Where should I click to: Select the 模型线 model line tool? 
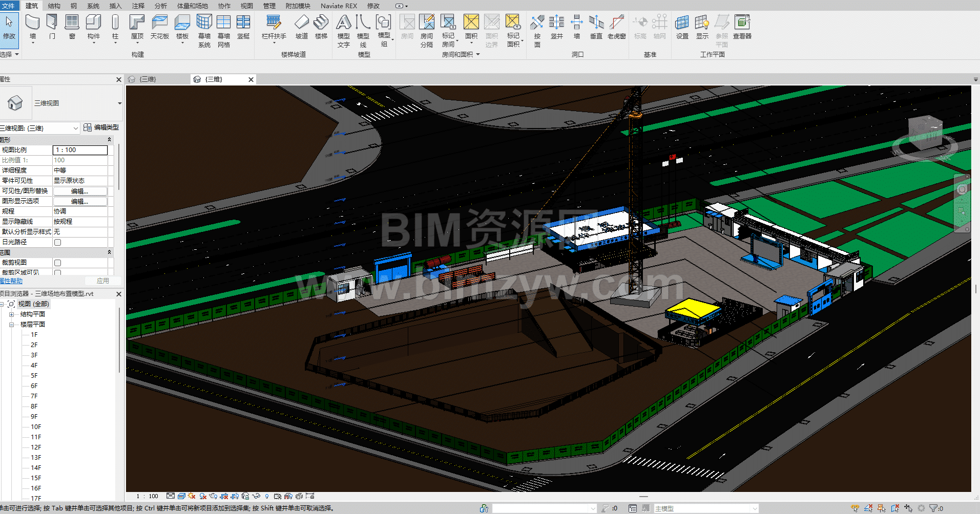pos(363,31)
